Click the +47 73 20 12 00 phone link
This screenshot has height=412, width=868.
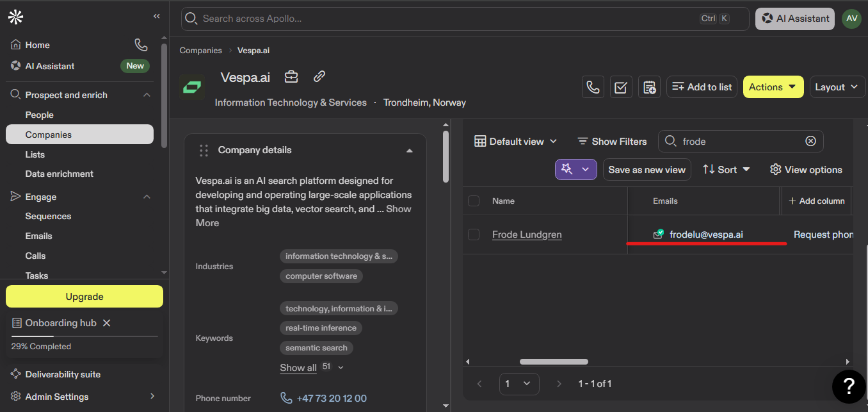(332, 398)
